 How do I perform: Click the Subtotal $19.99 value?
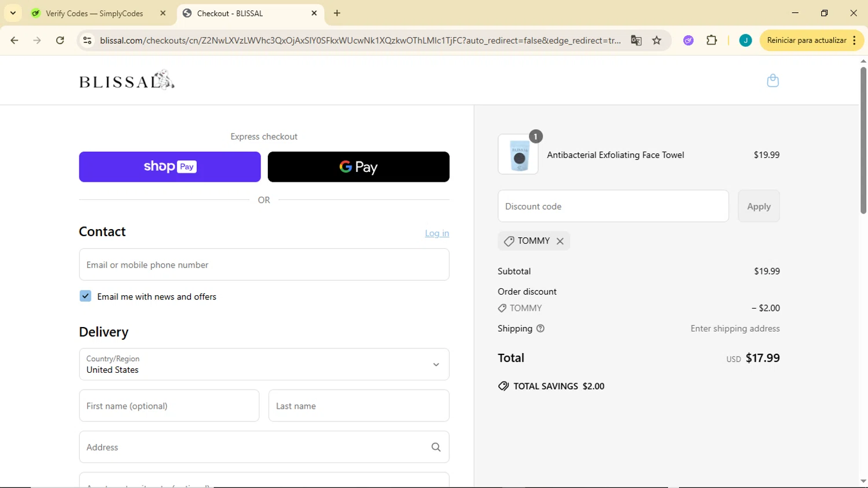click(x=767, y=271)
